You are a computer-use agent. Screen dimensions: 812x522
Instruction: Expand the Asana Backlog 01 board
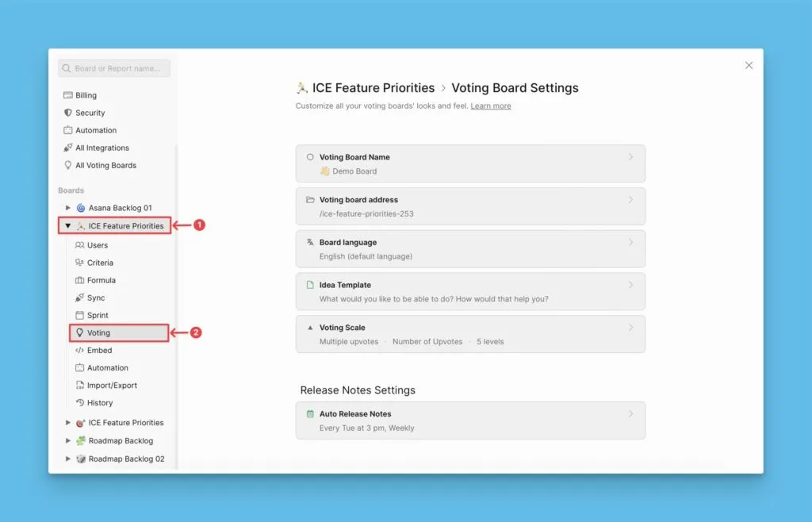point(68,208)
